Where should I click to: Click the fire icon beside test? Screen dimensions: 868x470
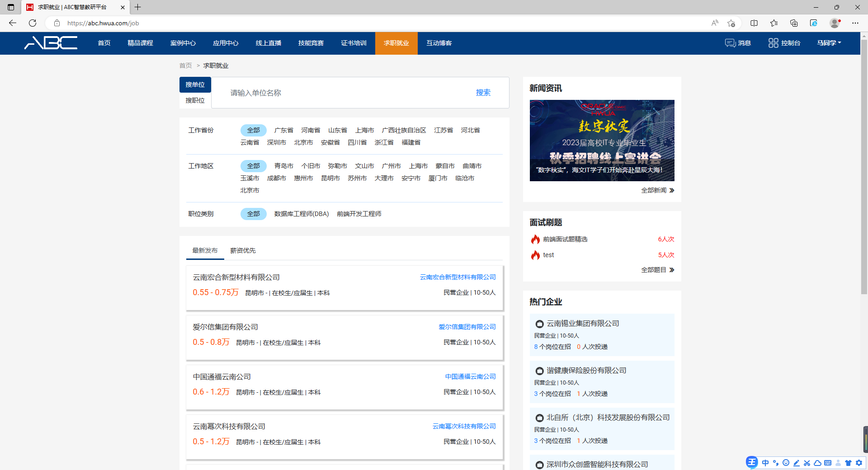535,255
